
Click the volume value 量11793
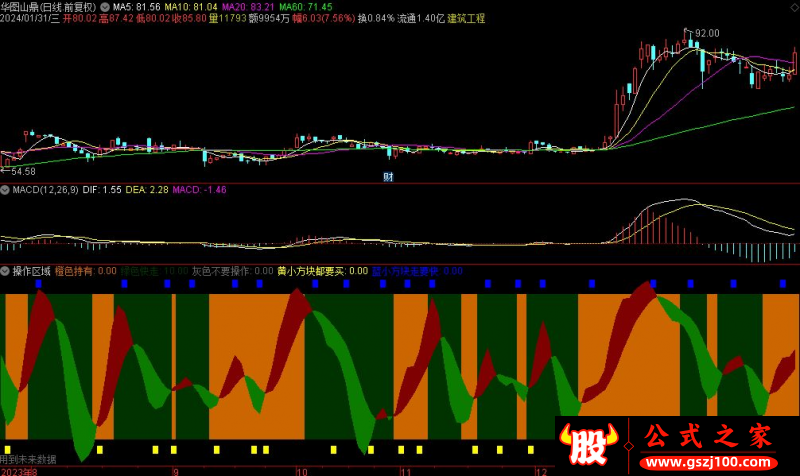(228, 18)
